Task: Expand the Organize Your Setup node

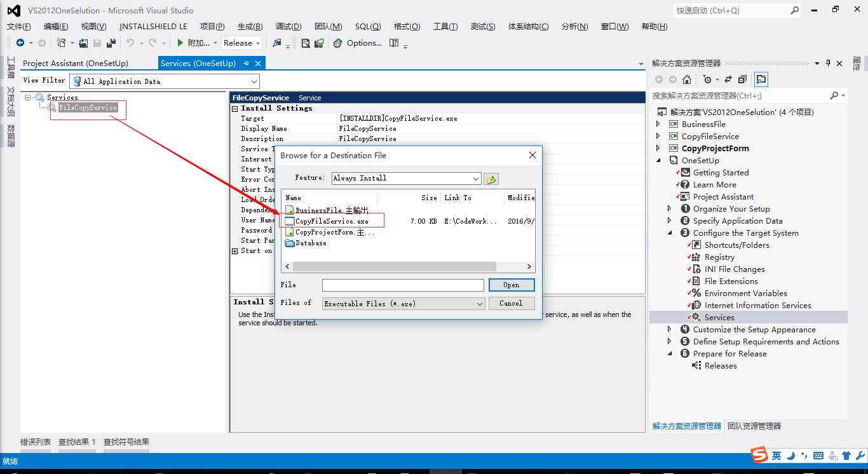Action: (x=670, y=209)
